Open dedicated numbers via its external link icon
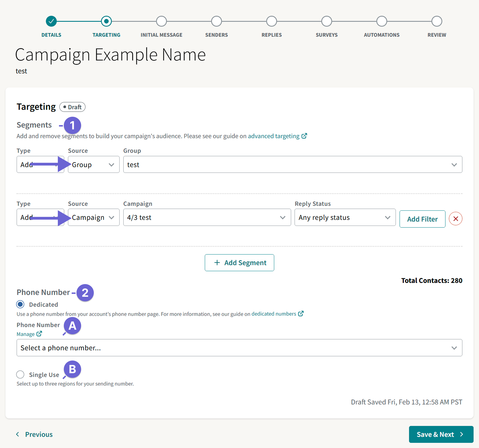Screen dimensions: 479x448 (301, 314)
